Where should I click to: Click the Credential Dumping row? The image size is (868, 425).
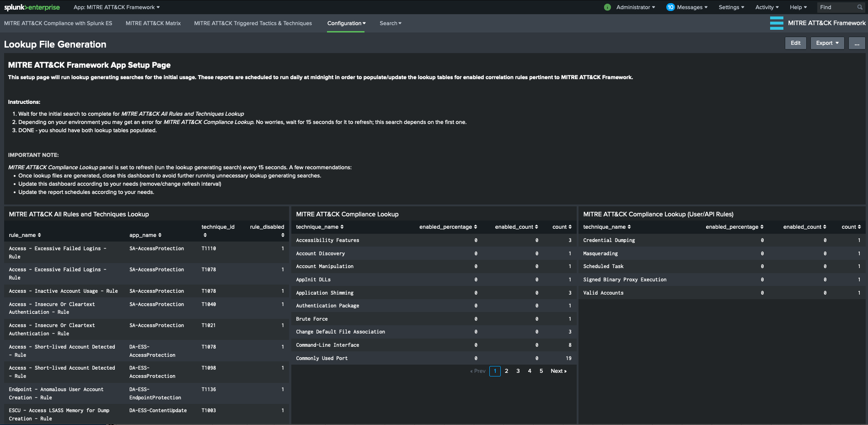pos(722,240)
